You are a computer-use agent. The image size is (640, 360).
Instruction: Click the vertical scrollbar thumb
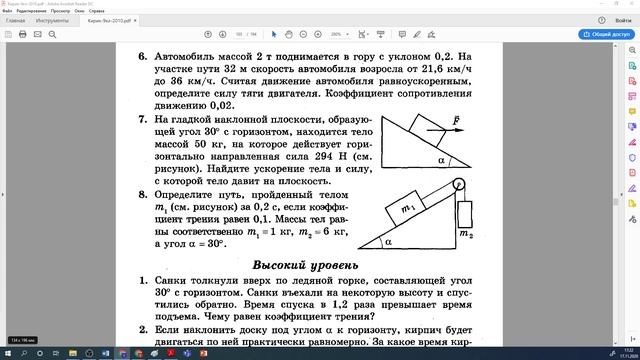click(x=616, y=202)
